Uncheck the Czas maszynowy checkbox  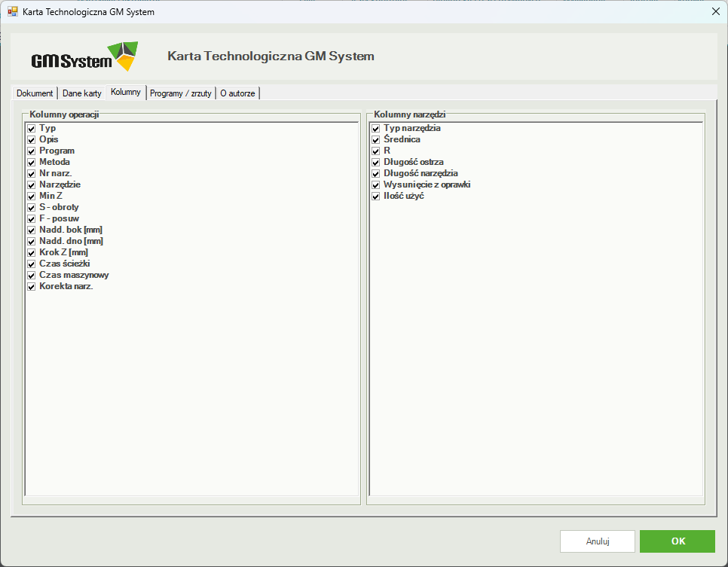click(32, 275)
